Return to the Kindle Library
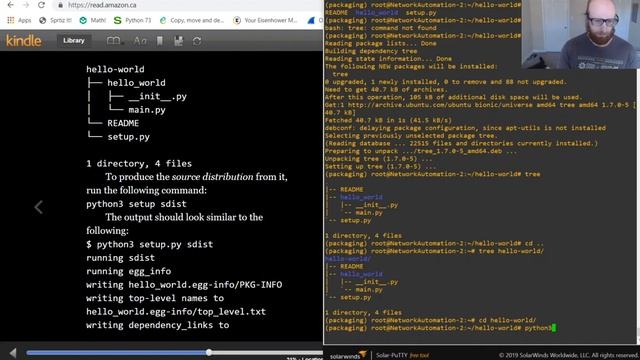The height and width of the screenshot is (360, 640). tap(74, 41)
